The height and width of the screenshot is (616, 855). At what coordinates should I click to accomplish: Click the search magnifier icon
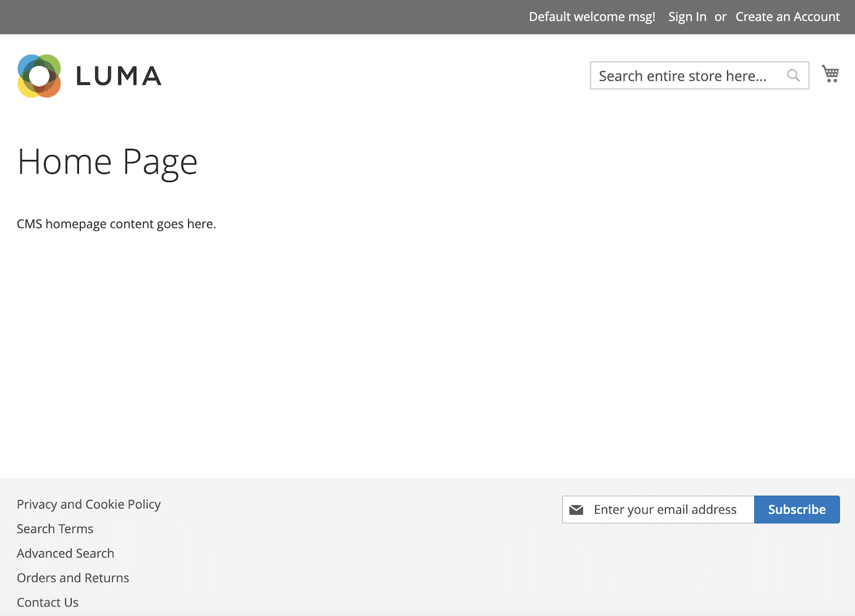pos(793,75)
